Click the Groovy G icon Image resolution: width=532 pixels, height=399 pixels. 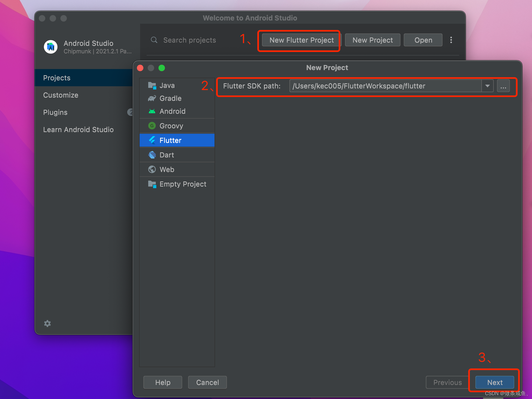152,126
